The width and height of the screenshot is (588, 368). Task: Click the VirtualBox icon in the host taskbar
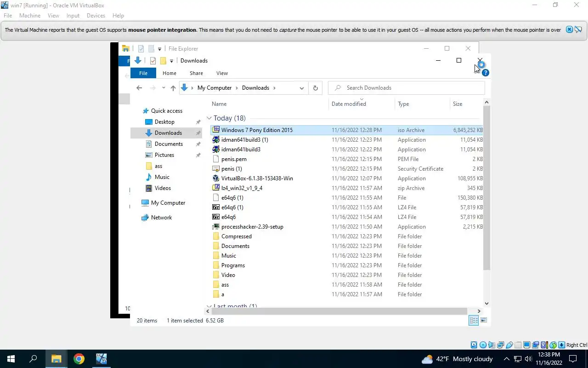tap(102, 359)
